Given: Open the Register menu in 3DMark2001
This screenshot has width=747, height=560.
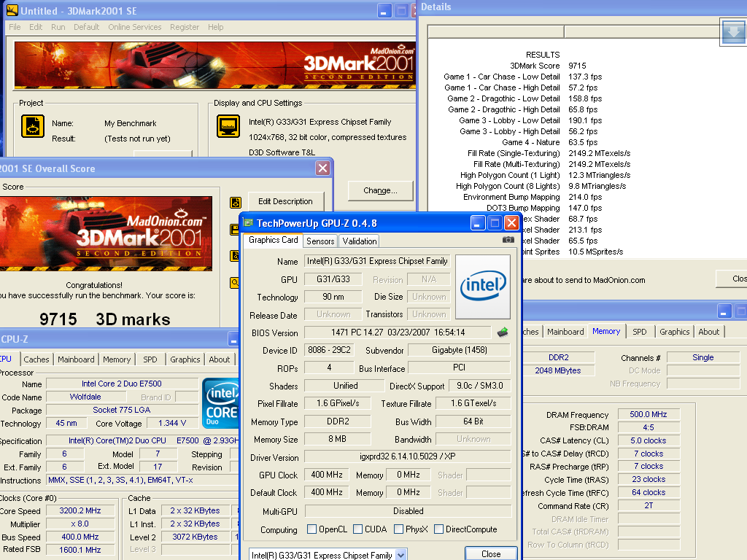Looking at the screenshot, I should (x=185, y=27).
